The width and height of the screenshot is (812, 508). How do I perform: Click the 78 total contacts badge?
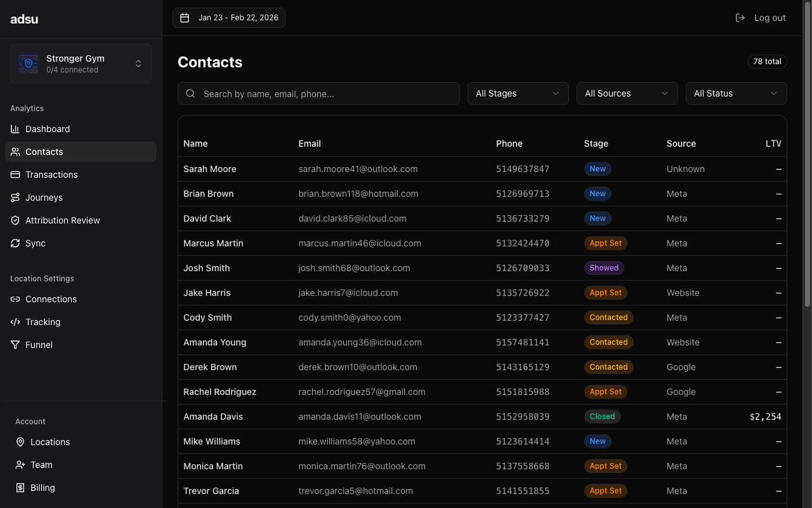767,62
